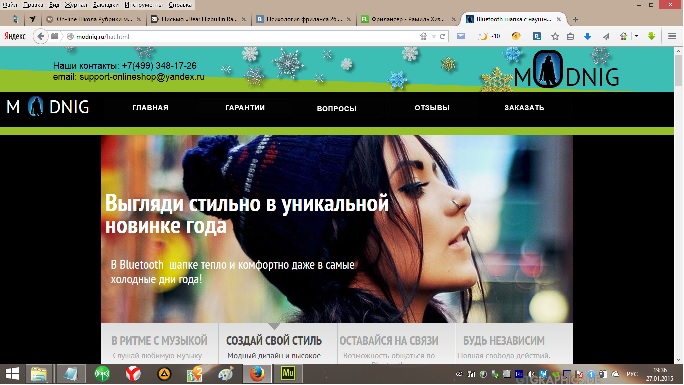Open the Downloads blue arrow icon
The width and height of the screenshot is (684, 385).
pos(588,36)
